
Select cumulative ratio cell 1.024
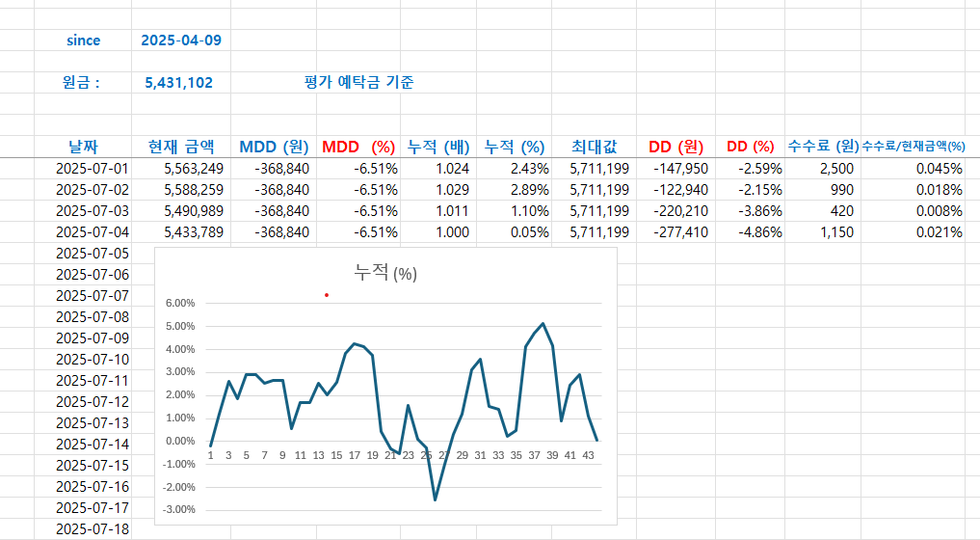[438, 169]
